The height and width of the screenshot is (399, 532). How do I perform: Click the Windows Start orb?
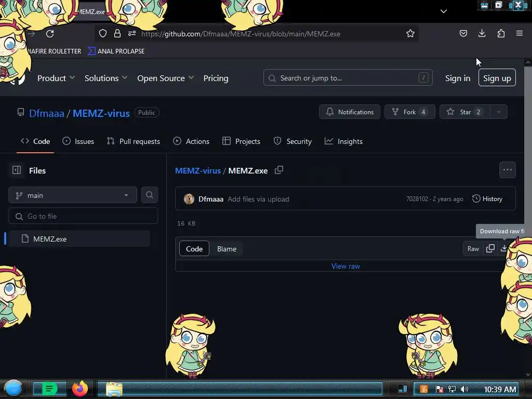point(14,389)
